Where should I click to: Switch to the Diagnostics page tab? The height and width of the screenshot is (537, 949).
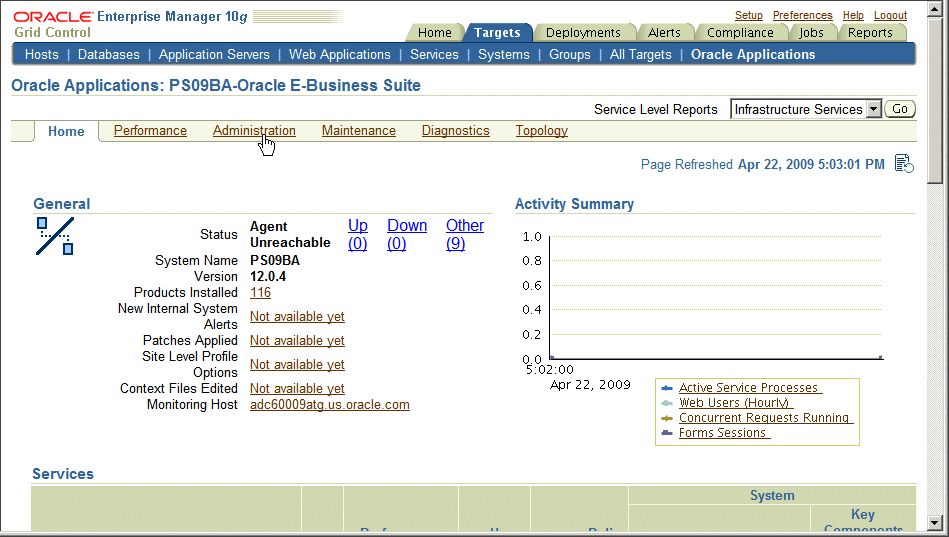[x=455, y=131]
